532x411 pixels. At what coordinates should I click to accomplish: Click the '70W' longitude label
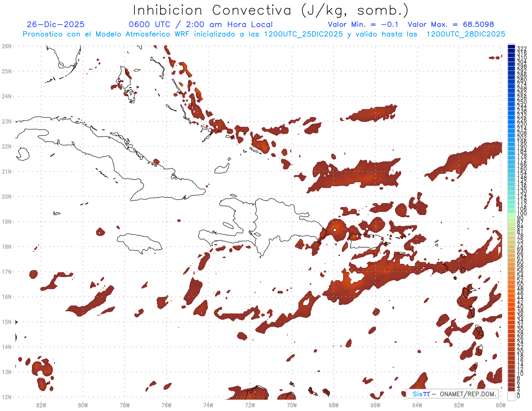pyautogui.click(x=292, y=405)
